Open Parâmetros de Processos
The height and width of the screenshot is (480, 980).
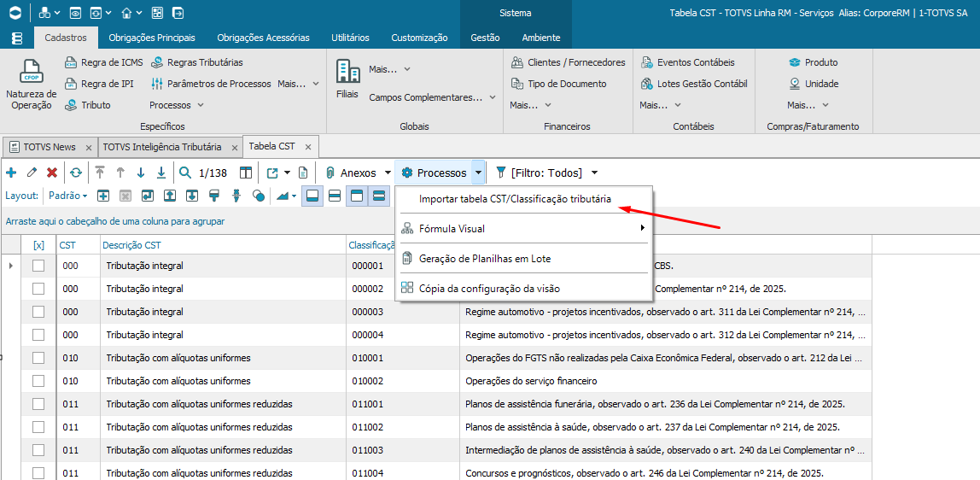pyautogui.click(x=211, y=84)
